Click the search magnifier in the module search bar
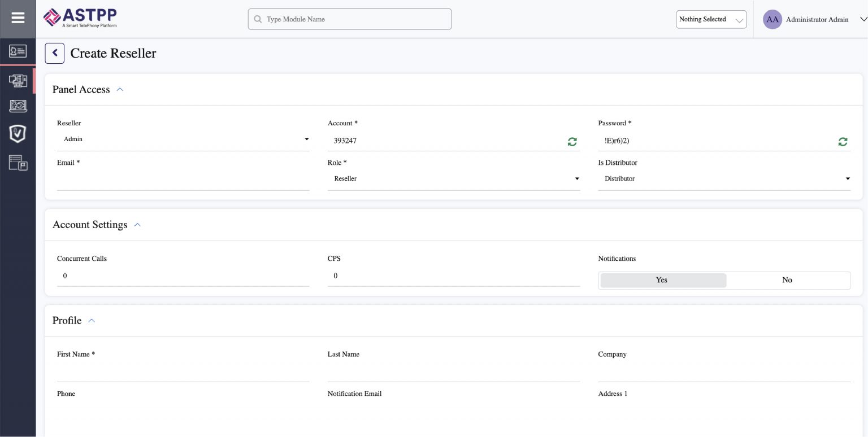This screenshot has height=437, width=868. click(258, 19)
